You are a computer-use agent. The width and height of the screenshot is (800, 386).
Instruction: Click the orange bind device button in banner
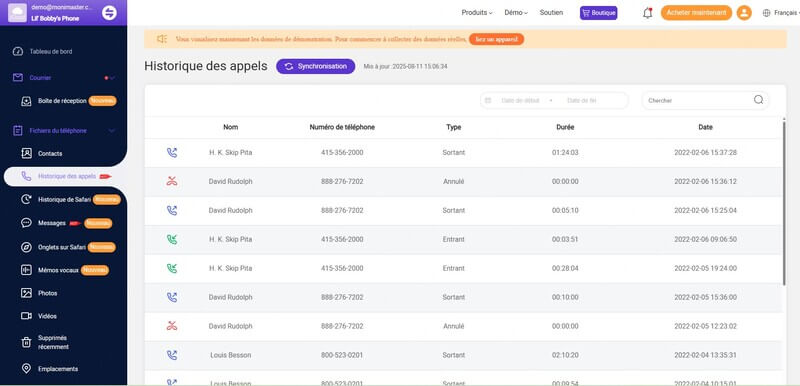[x=496, y=39]
